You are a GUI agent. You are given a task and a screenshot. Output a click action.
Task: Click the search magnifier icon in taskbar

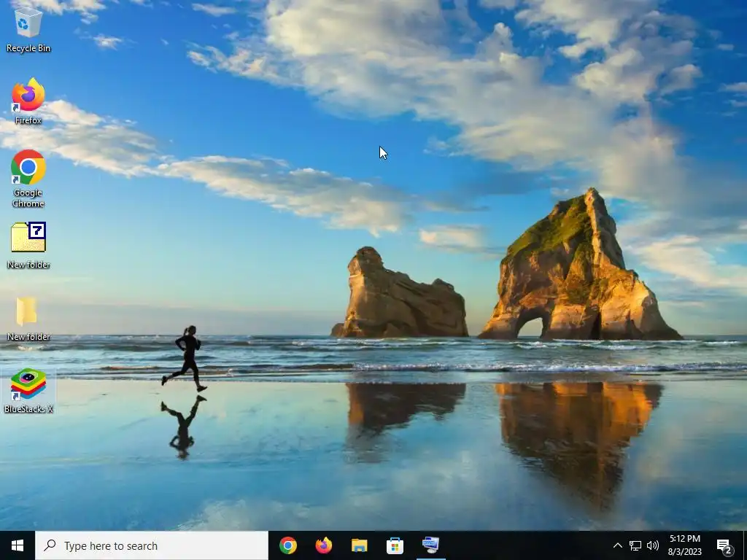[50, 545]
